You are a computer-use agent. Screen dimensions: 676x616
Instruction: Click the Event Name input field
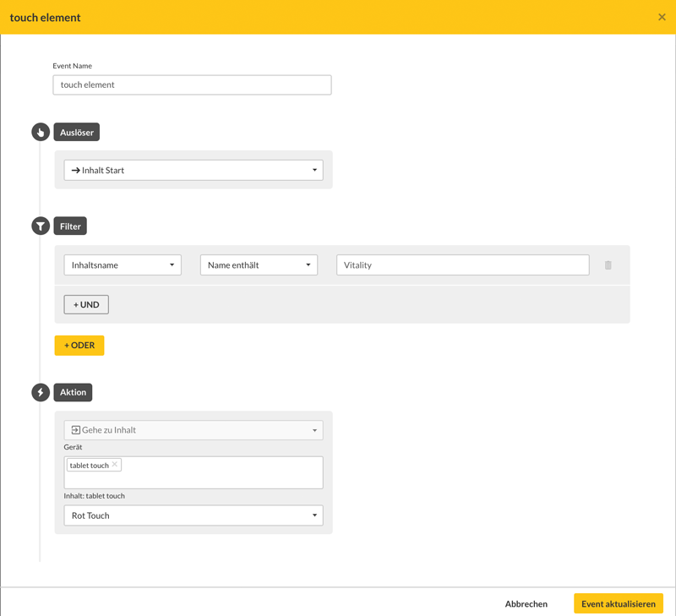pos(192,84)
